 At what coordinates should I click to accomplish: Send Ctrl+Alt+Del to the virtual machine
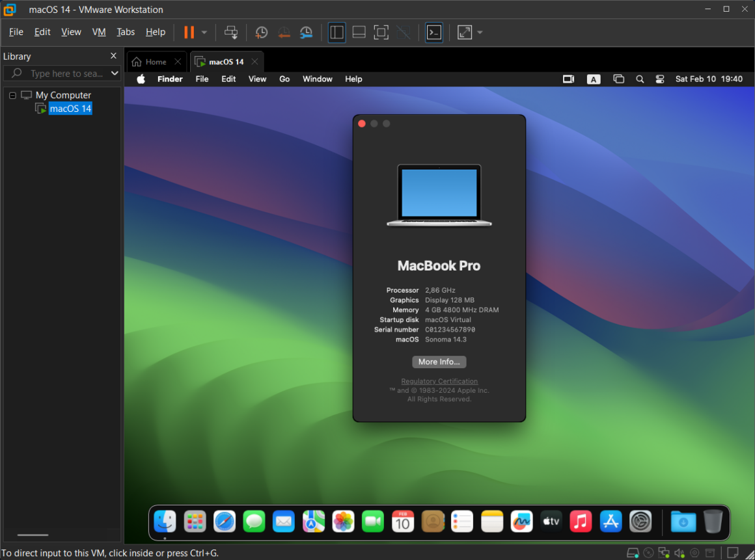tap(231, 33)
